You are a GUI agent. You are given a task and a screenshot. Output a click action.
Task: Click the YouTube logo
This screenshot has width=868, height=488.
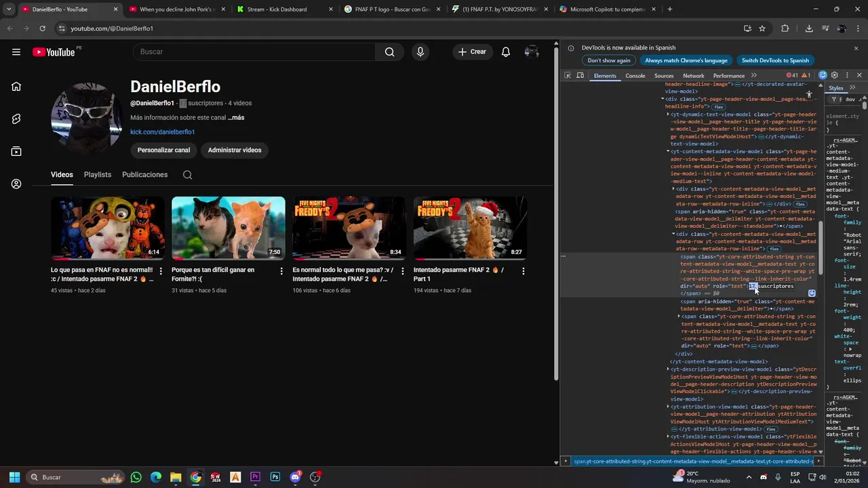(54, 52)
